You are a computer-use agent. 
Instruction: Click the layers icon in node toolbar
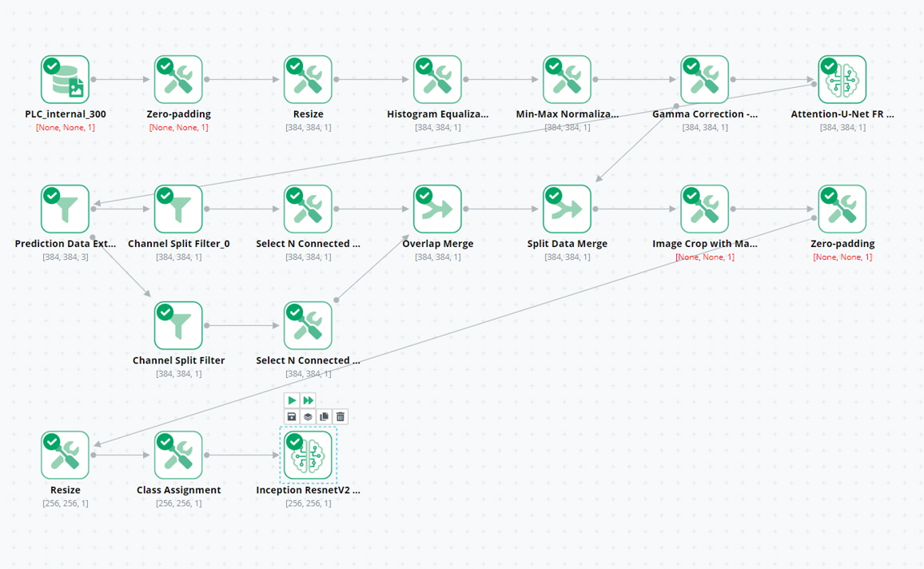[308, 416]
